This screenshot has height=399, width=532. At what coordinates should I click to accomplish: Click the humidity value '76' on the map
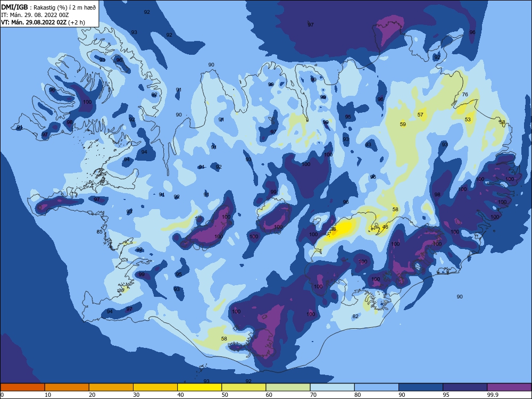click(x=465, y=94)
